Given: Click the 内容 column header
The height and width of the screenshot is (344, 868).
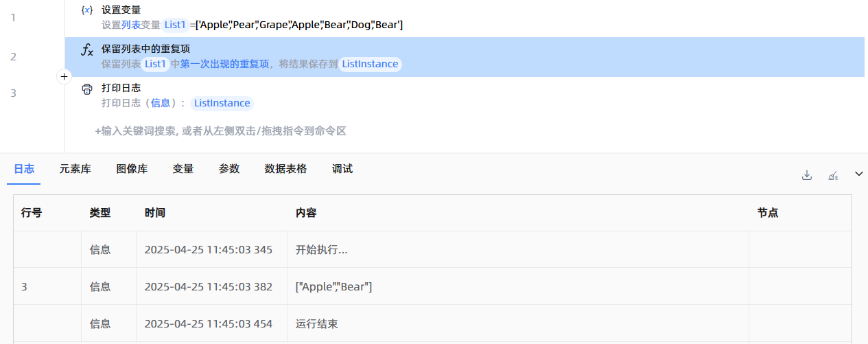Looking at the screenshot, I should pos(306,213).
